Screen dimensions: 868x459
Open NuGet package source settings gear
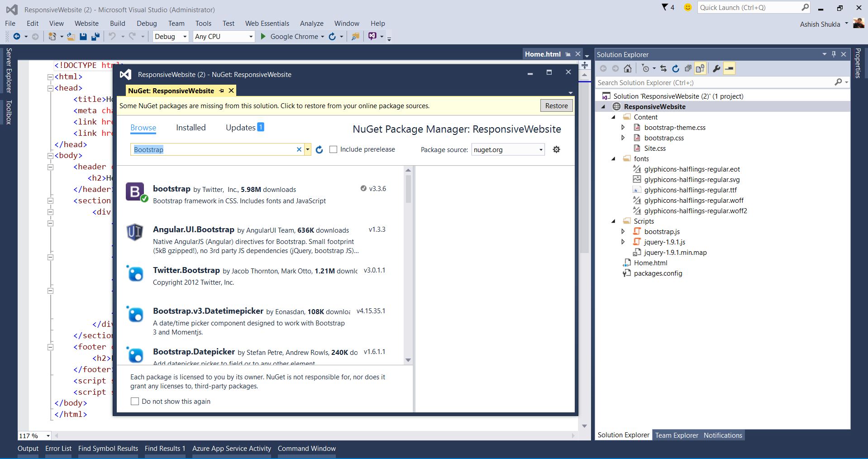click(557, 149)
